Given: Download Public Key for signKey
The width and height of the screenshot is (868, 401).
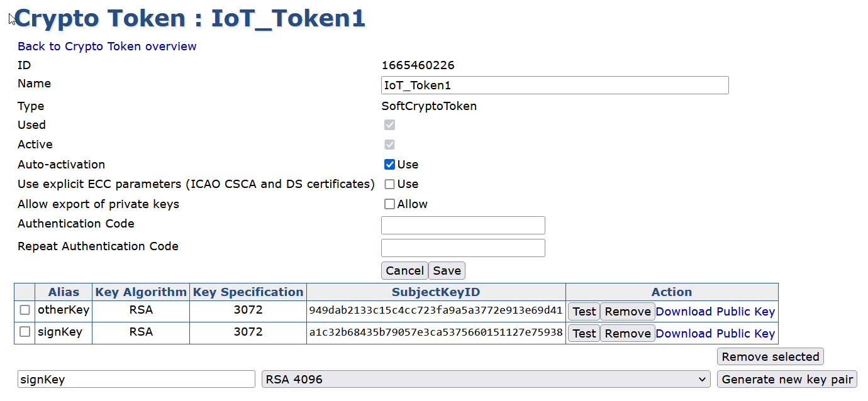Looking at the screenshot, I should (x=715, y=334).
